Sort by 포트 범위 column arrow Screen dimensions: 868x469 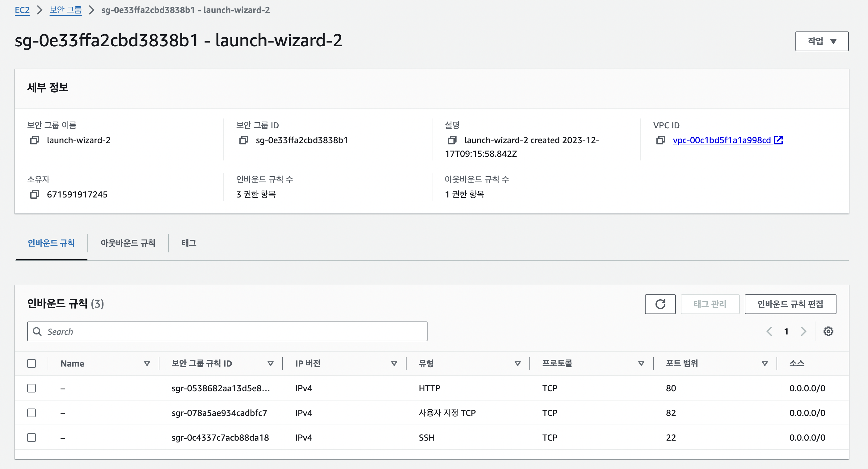765,363
